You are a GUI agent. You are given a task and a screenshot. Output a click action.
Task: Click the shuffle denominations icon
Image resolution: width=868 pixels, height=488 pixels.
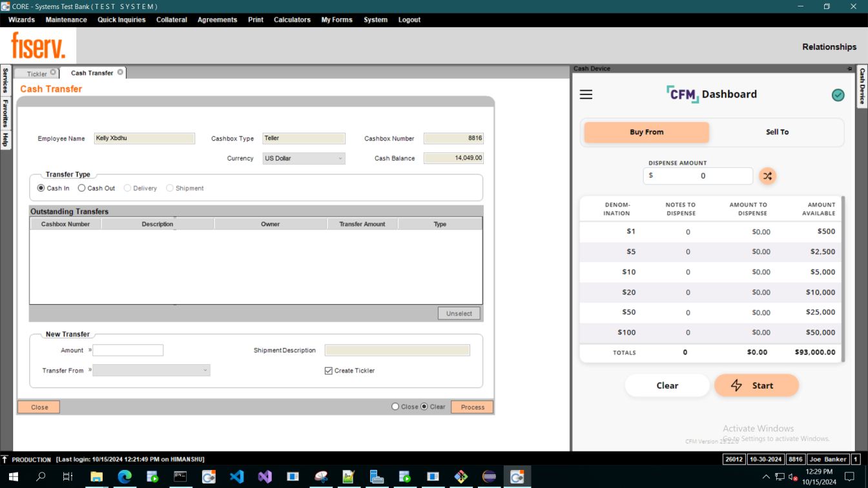click(767, 176)
